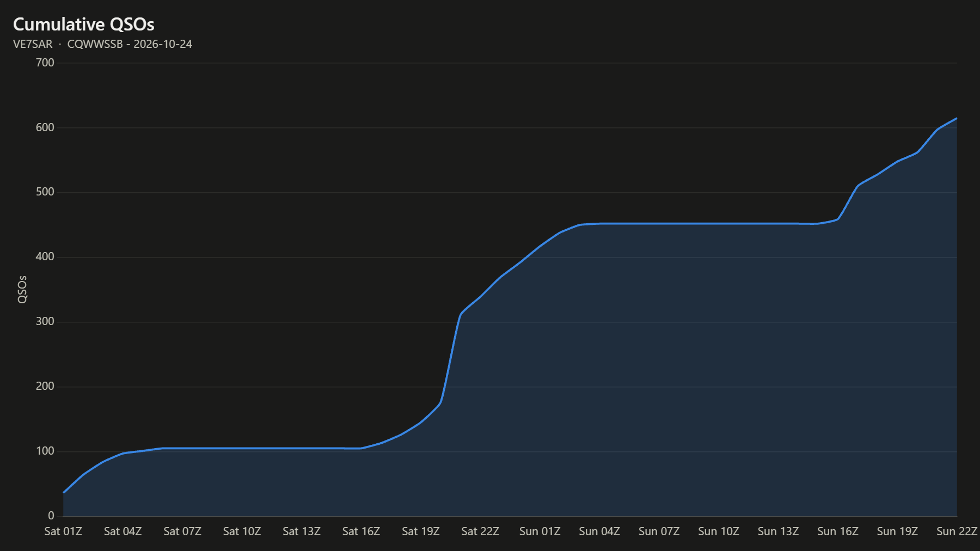Screen dimensions: 980x551
Task: Click the vertical 'QSOs' y-axis label
Action: coord(22,289)
